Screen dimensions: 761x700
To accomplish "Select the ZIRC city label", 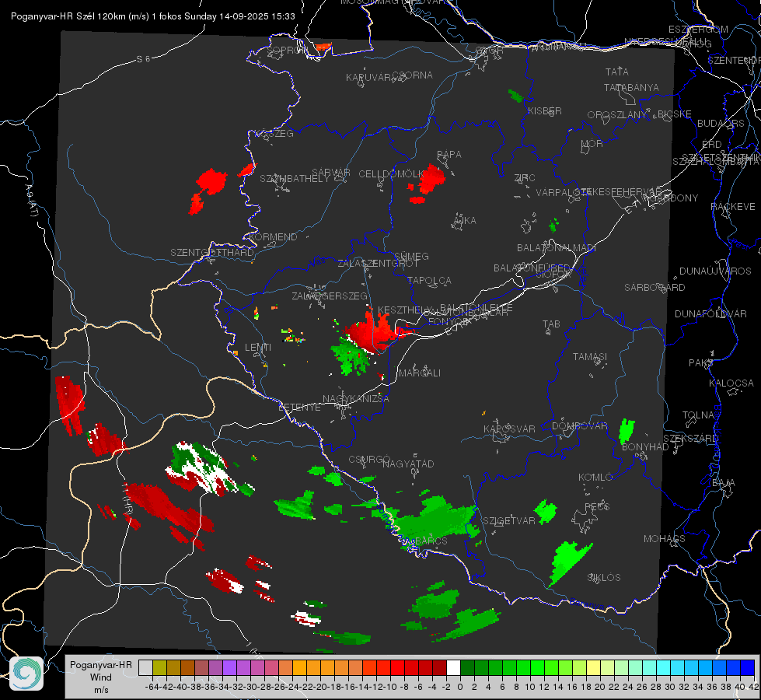I will click(x=525, y=178).
